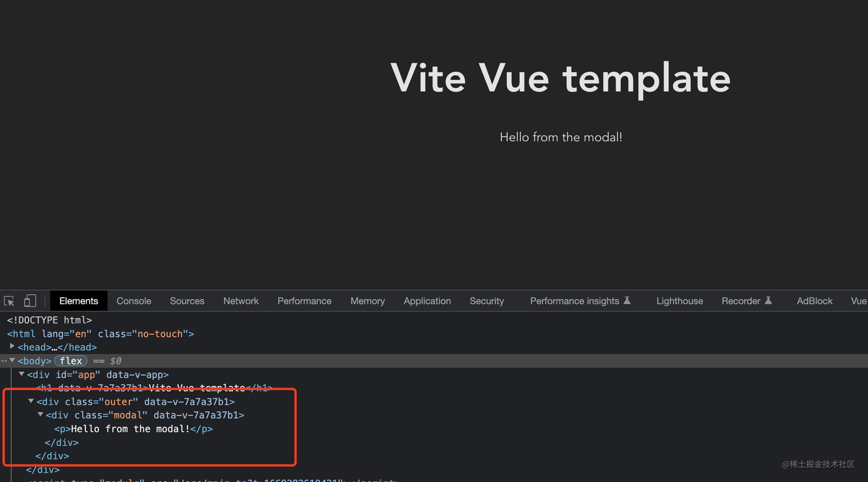
Task: Open the Elements tab
Action: (x=79, y=301)
